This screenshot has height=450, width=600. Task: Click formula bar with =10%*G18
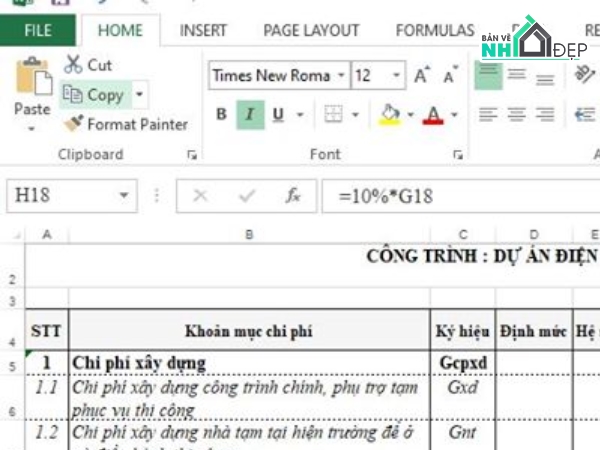(461, 196)
